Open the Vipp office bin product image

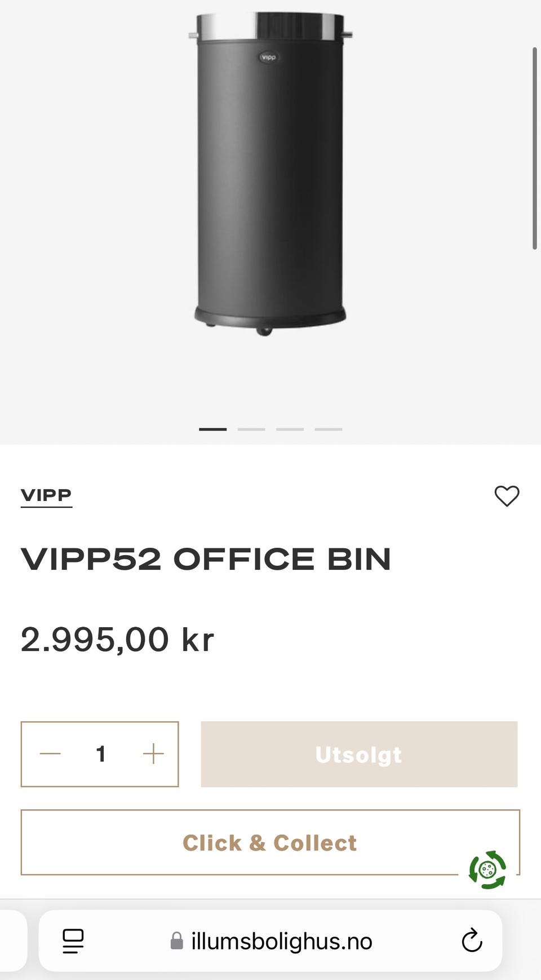coord(270,174)
